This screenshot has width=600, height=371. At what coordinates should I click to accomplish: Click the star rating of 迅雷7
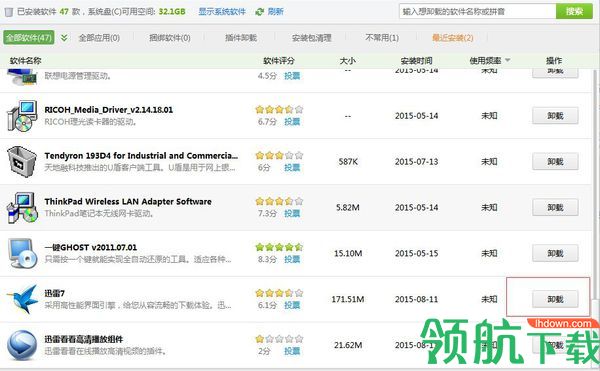279,293
